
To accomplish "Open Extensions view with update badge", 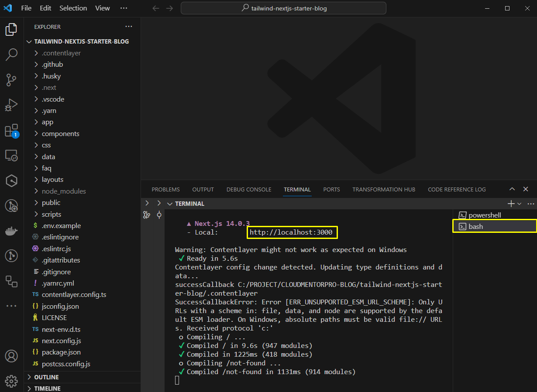I will tap(11, 131).
